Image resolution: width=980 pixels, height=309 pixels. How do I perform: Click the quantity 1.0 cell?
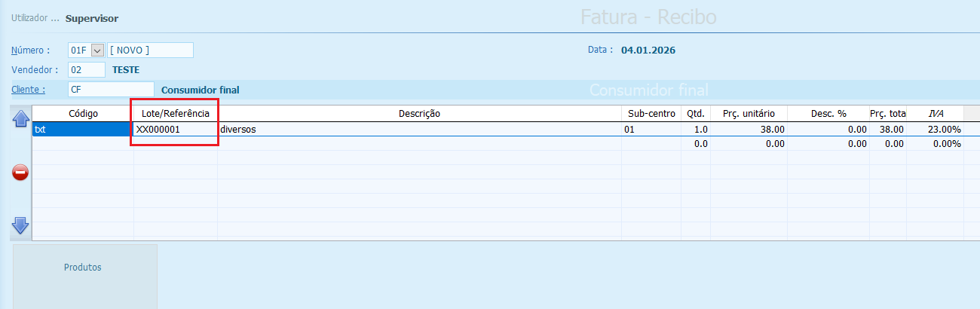pyautogui.click(x=696, y=130)
